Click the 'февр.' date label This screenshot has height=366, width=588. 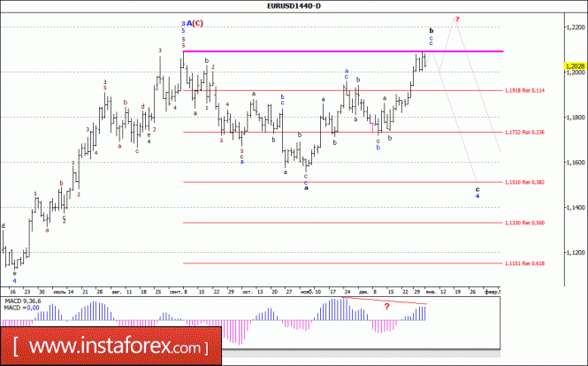(x=492, y=292)
